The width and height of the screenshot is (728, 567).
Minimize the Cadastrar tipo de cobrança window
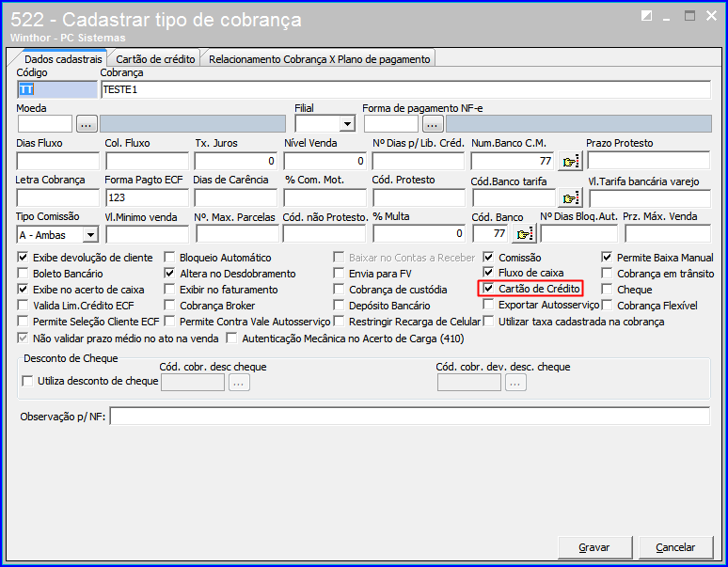click(x=667, y=20)
